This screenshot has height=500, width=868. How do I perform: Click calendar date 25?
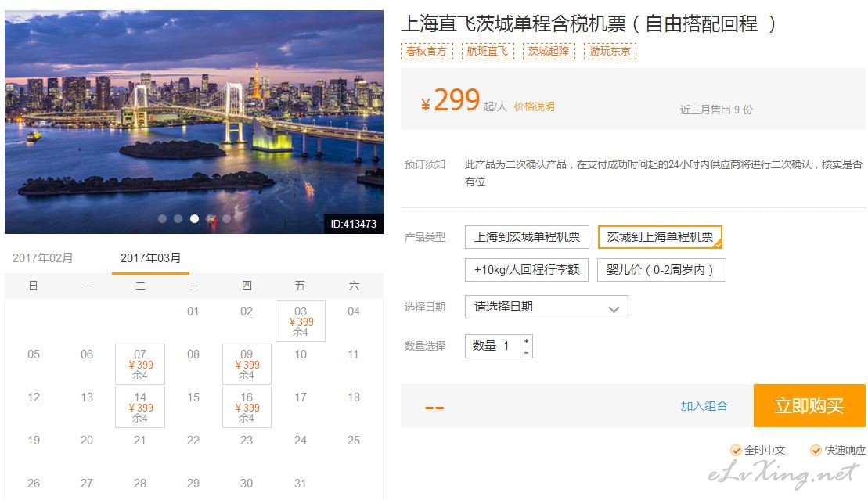pyautogui.click(x=354, y=441)
